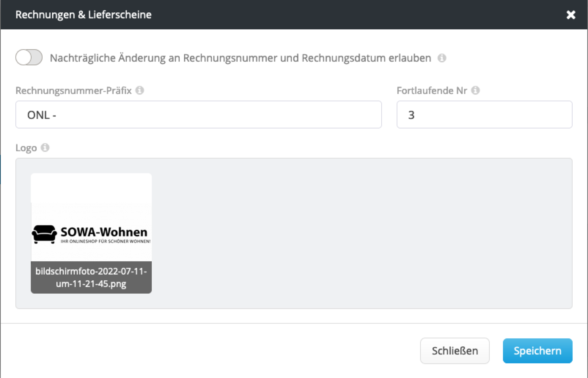
Task: View the Logo field info tooltip
Action: tap(45, 148)
